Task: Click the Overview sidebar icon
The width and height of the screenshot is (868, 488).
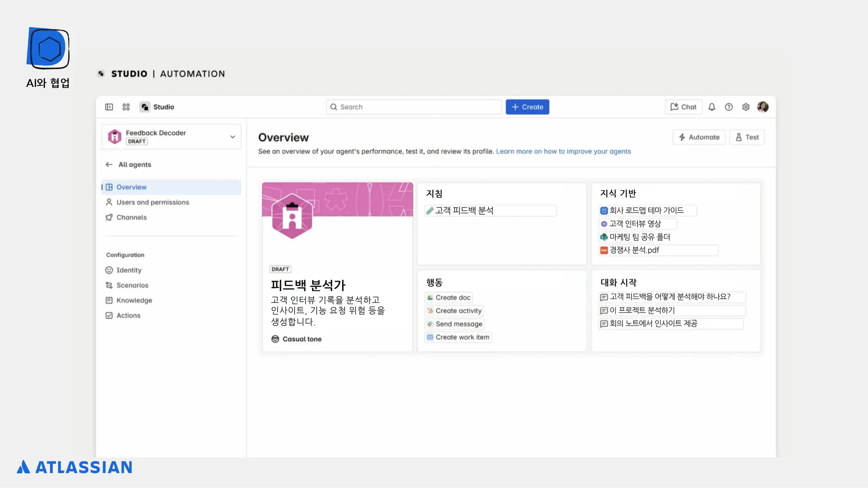Action: coord(109,187)
